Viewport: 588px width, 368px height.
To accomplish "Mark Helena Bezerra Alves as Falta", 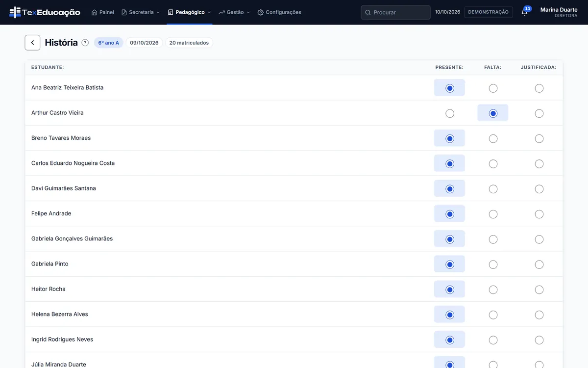I will tap(493, 315).
